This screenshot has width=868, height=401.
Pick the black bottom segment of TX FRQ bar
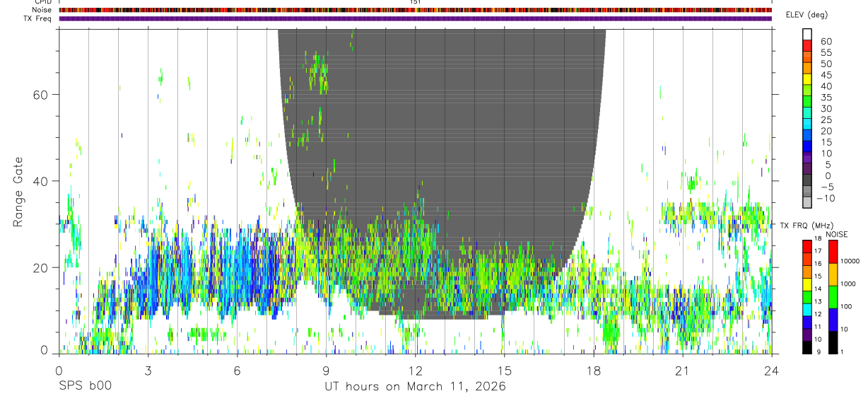click(807, 347)
